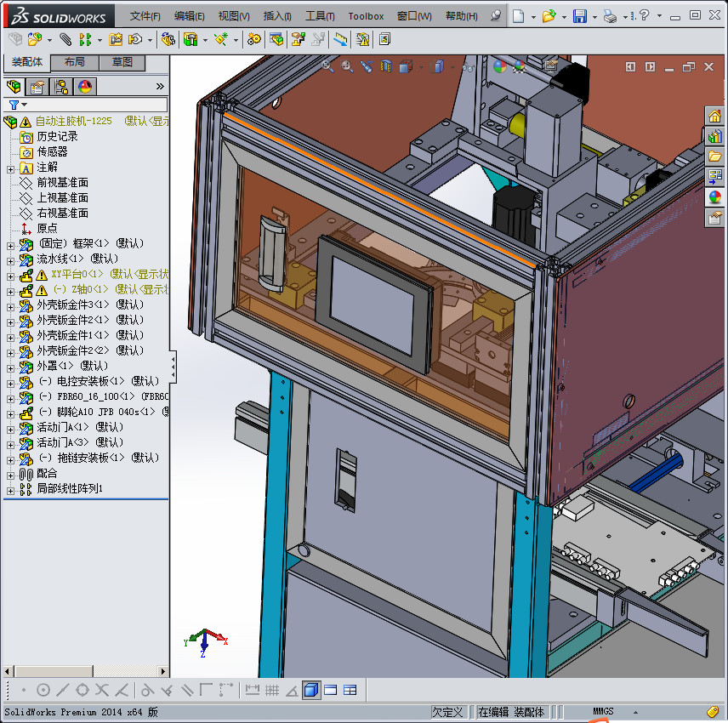The width and height of the screenshot is (728, 723).
Task: Expand the panel tabs chevron »
Action: point(160,87)
